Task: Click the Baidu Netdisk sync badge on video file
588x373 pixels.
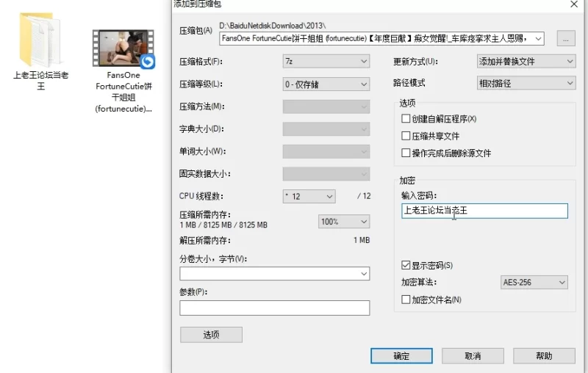Action: coord(148,62)
